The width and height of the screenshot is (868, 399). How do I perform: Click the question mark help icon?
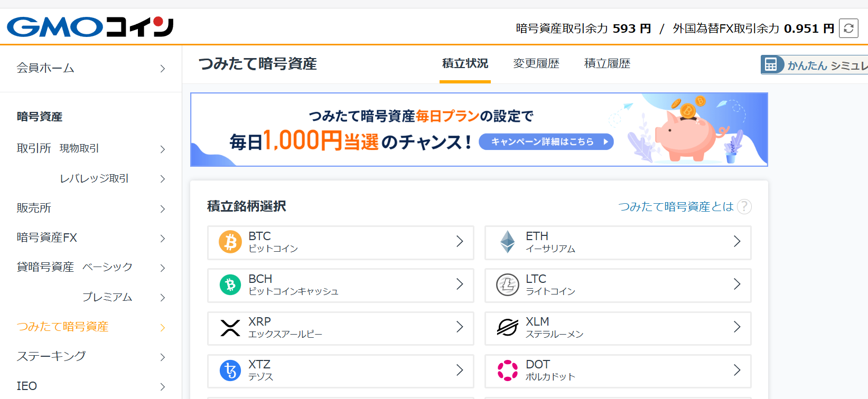744,206
